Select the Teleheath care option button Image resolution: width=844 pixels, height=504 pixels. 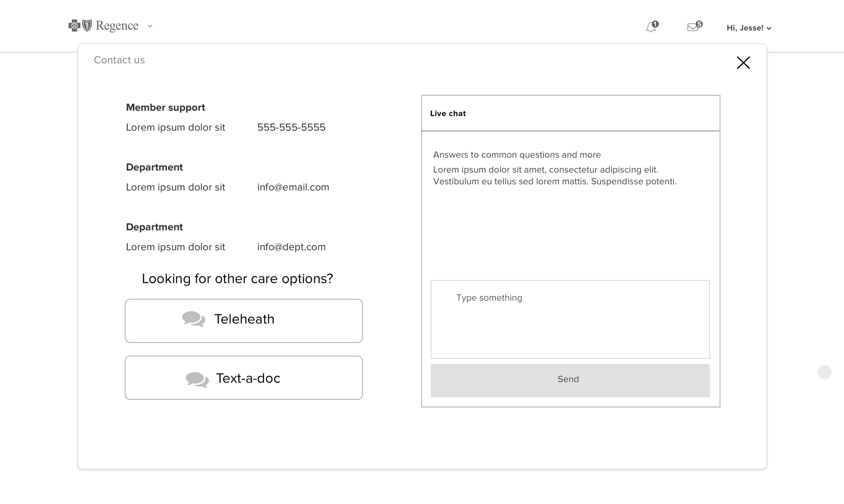point(243,321)
